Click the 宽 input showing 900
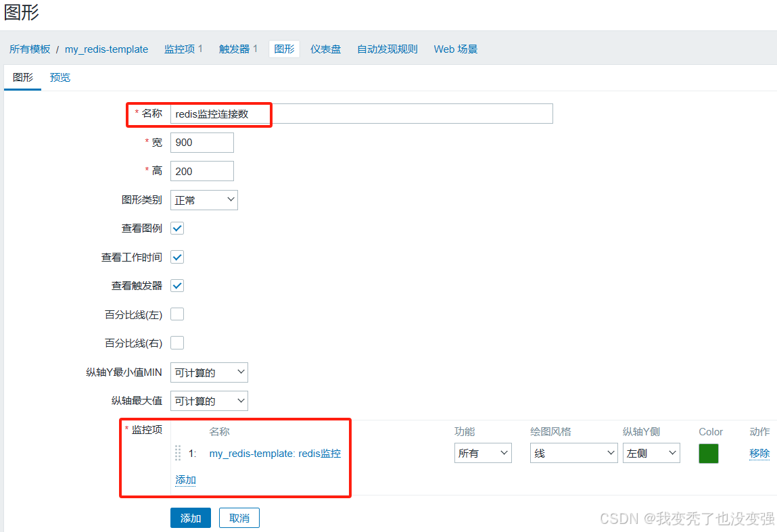 (x=202, y=143)
